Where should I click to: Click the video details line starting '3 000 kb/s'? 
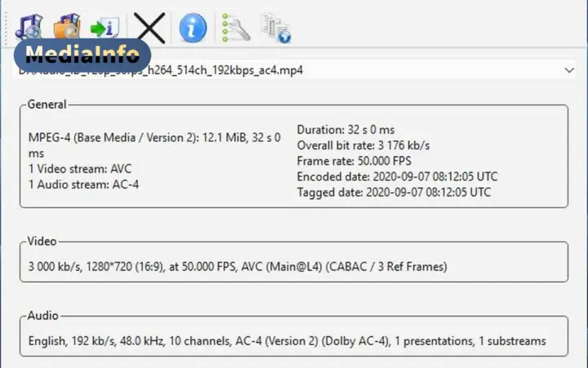click(238, 267)
